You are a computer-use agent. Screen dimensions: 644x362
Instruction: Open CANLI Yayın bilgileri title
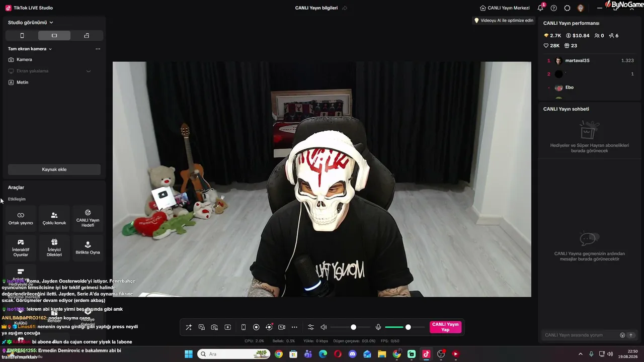316,8
